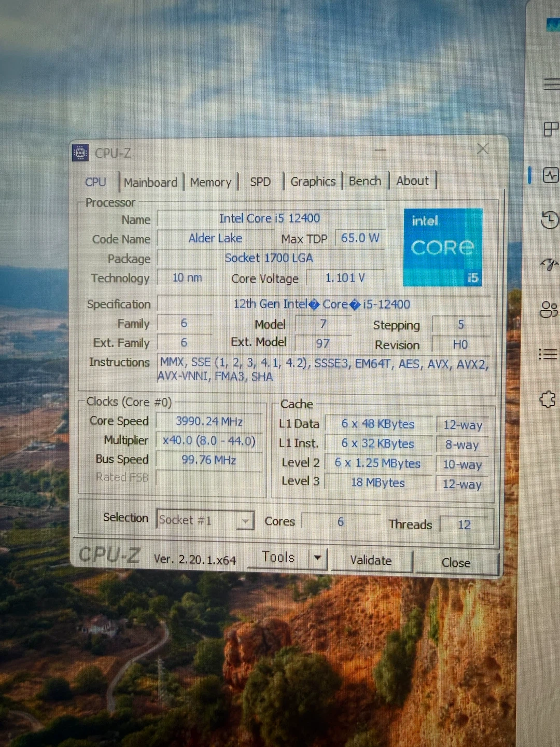Click the Tools button
The height and width of the screenshot is (747, 560).
click(278, 558)
